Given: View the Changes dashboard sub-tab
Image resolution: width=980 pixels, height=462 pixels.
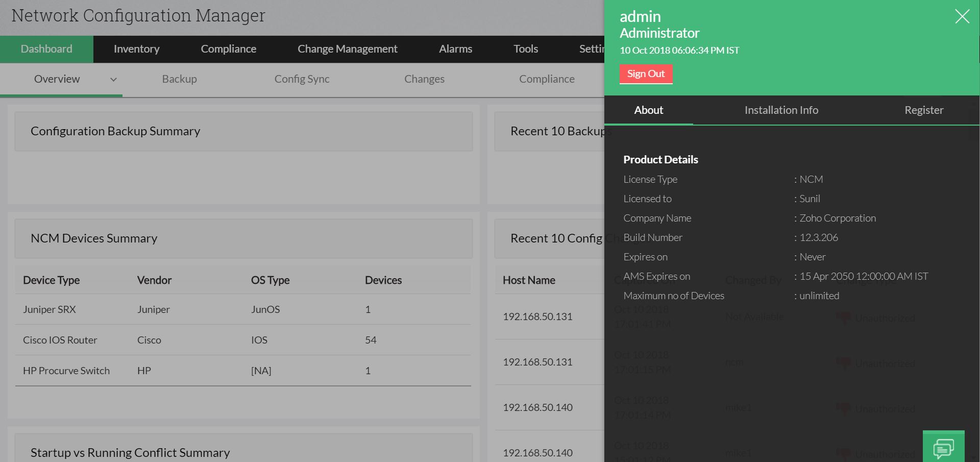Looking at the screenshot, I should (x=424, y=79).
